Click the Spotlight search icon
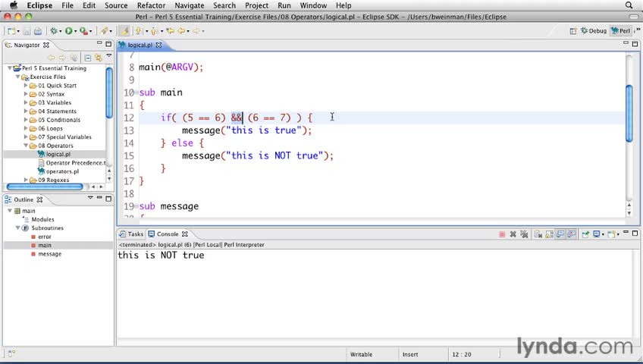The height and width of the screenshot is (364, 643). coord(629,5)
